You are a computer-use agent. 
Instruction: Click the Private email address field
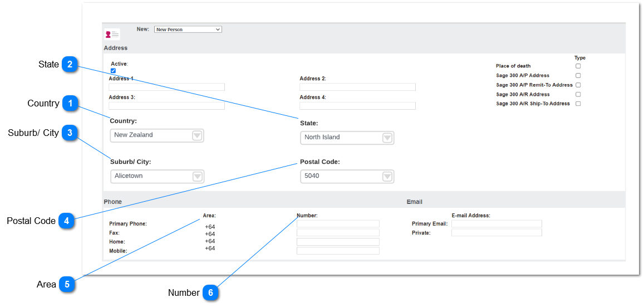(496, 232)
